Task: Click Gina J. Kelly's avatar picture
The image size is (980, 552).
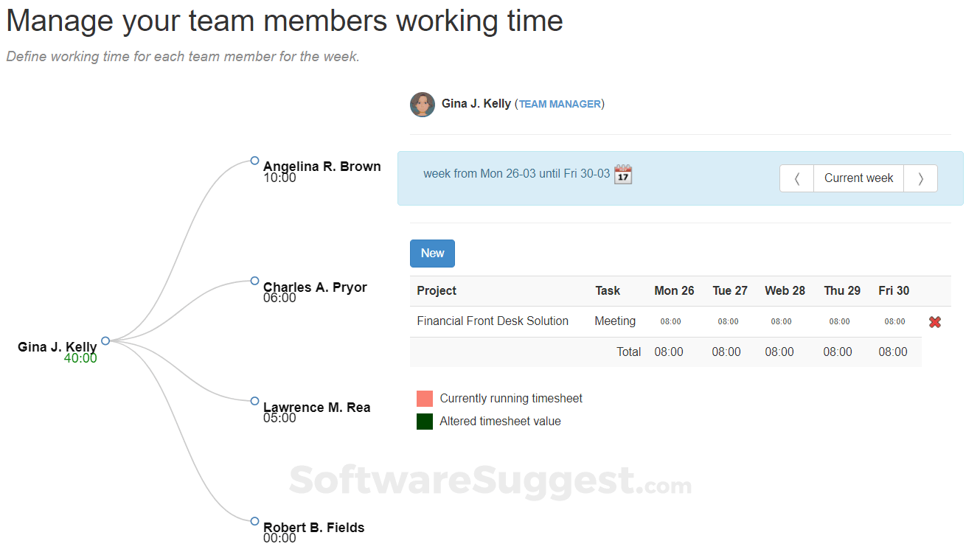Action: click(423, 105)
